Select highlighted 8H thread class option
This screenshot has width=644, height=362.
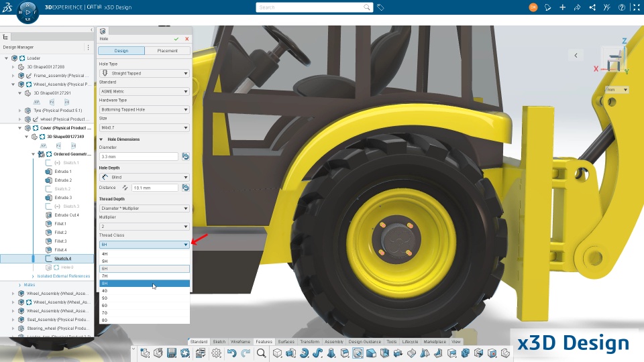(x=145, y=283)
